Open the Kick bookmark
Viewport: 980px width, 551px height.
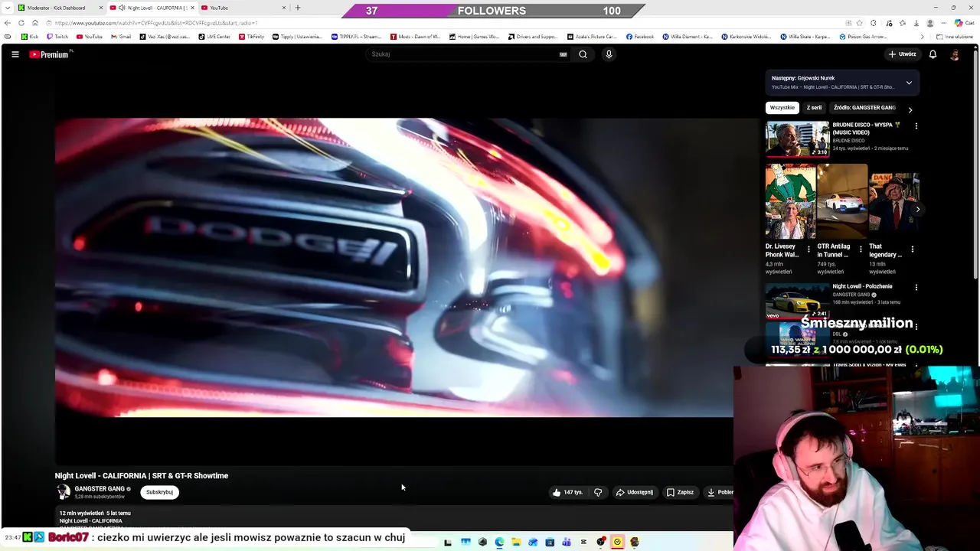click(30, 37)
